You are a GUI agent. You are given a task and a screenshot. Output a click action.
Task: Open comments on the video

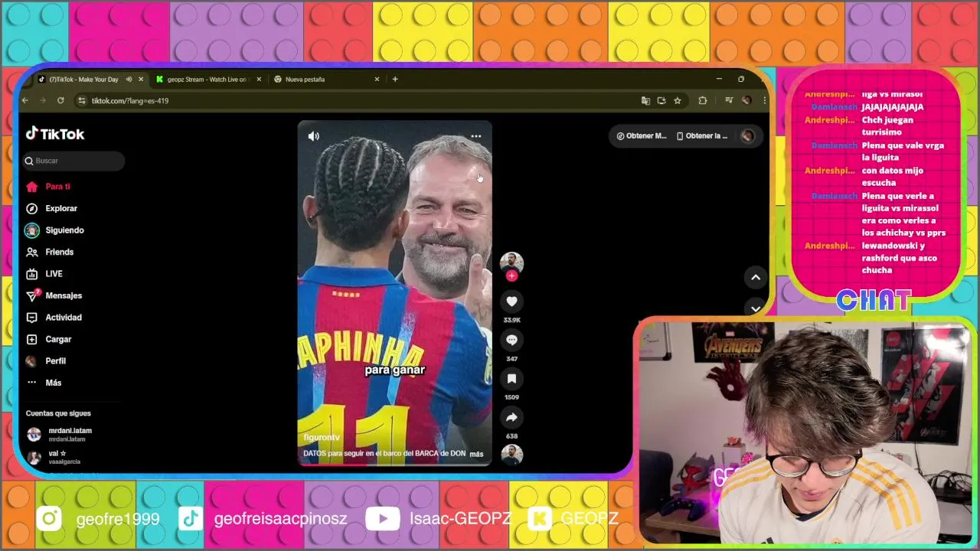coord(511,340)
